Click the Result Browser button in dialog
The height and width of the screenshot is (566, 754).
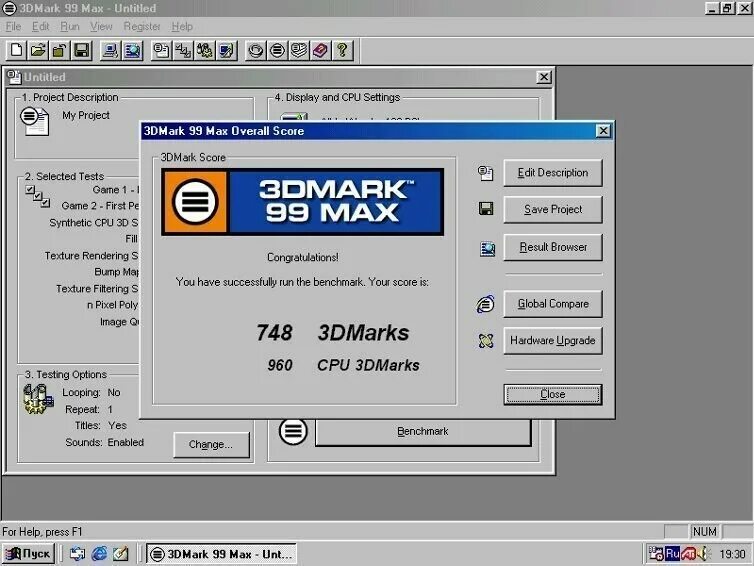tap(553, 247)
